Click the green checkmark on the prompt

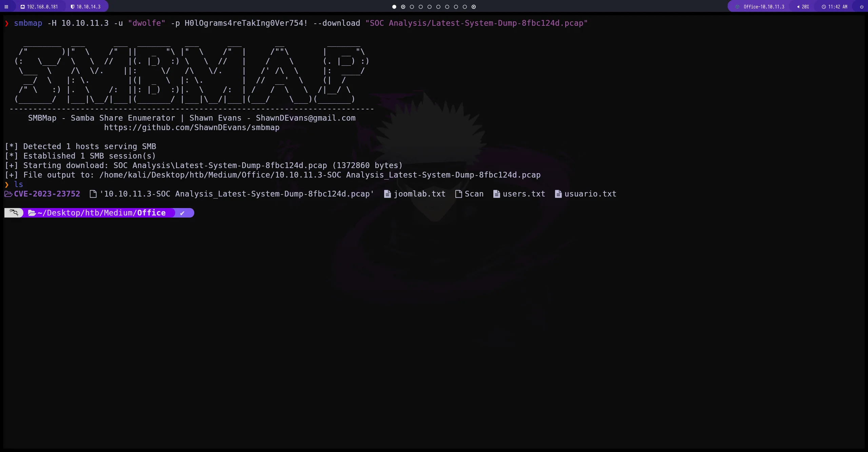tap(182, 212)
